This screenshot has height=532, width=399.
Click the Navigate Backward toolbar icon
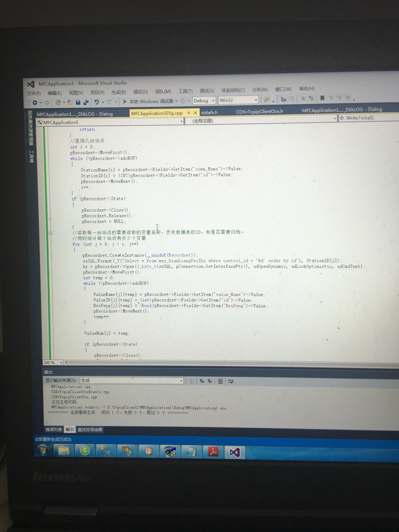click(35, 103)
